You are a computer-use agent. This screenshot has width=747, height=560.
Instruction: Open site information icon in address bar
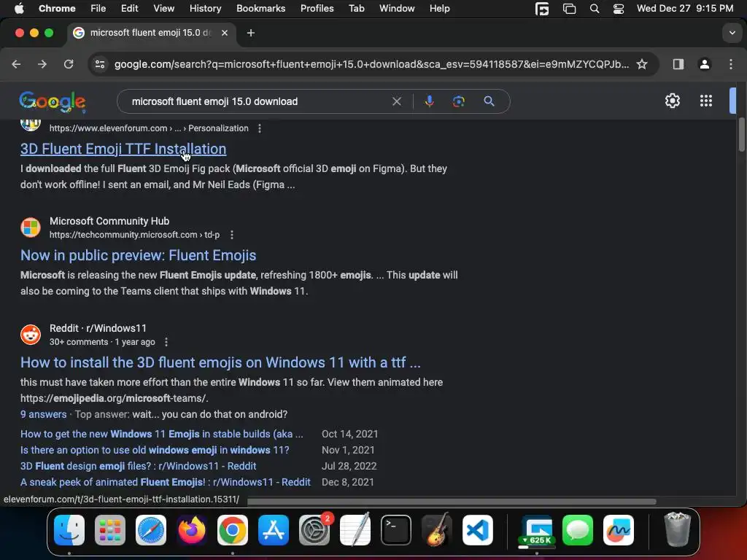click(99, 64)
